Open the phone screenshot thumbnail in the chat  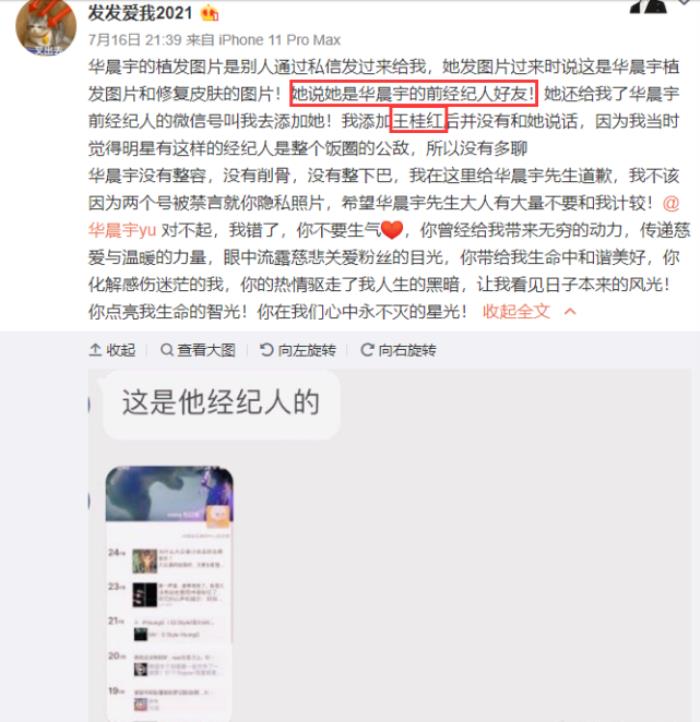point(169,594)
